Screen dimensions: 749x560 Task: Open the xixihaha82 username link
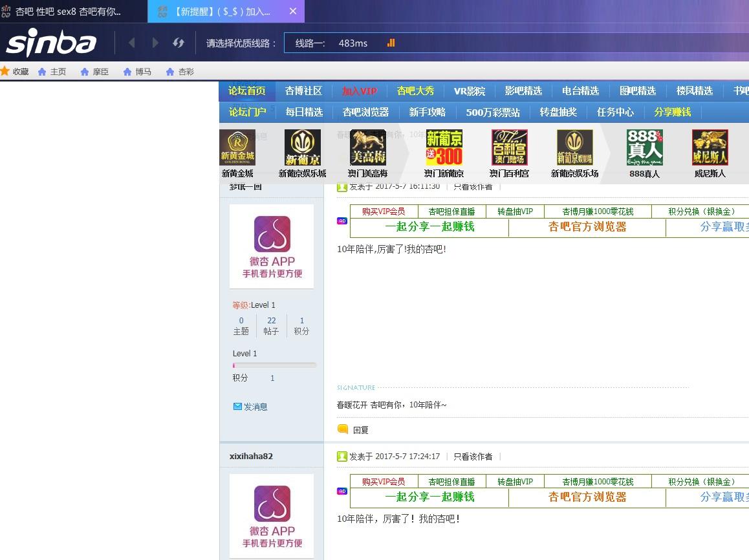[x=251, y=456]
